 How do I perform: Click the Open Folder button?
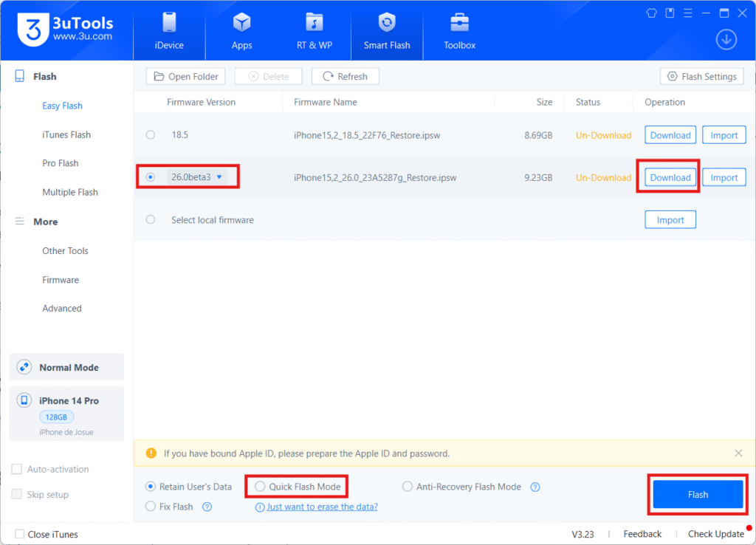pyautogui.click(x=185, y=76)
